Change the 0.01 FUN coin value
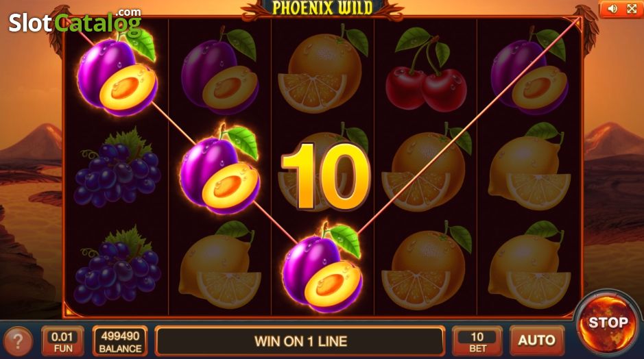The height and width of the screenshot is (359, 644). click(62, 341)
